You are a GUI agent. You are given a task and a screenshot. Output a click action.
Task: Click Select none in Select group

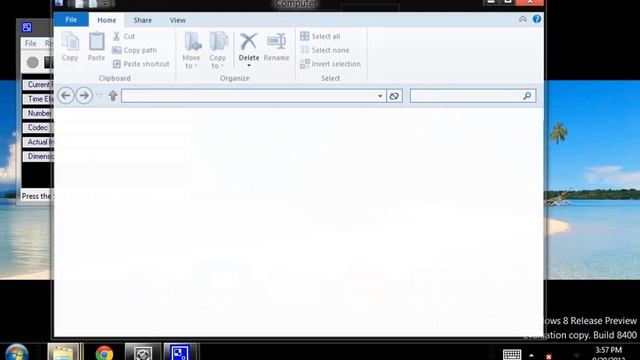325,50
